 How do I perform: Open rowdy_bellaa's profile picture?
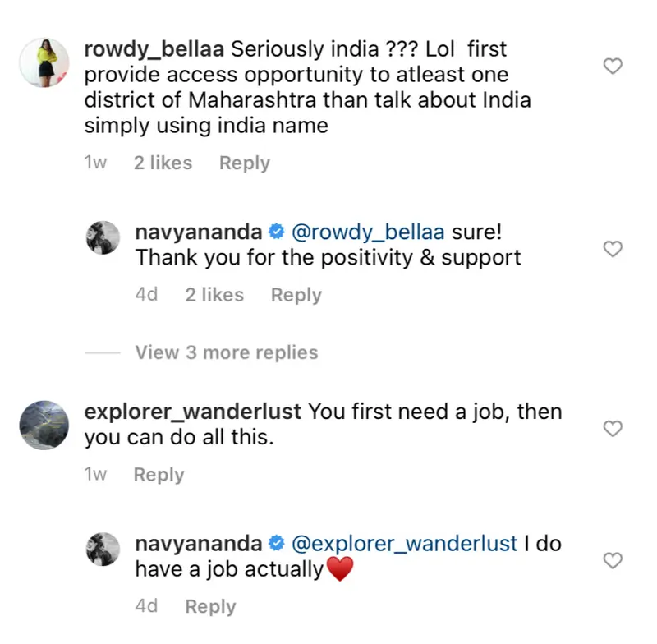click(x=44, y=62)
